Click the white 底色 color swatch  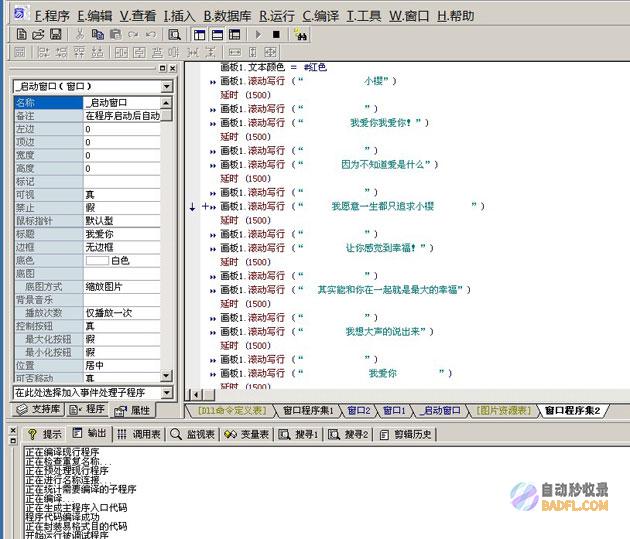pos(97,261)
